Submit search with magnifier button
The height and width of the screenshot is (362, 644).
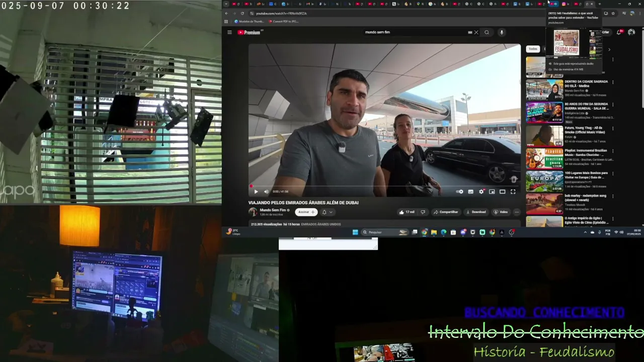point(487,32)
